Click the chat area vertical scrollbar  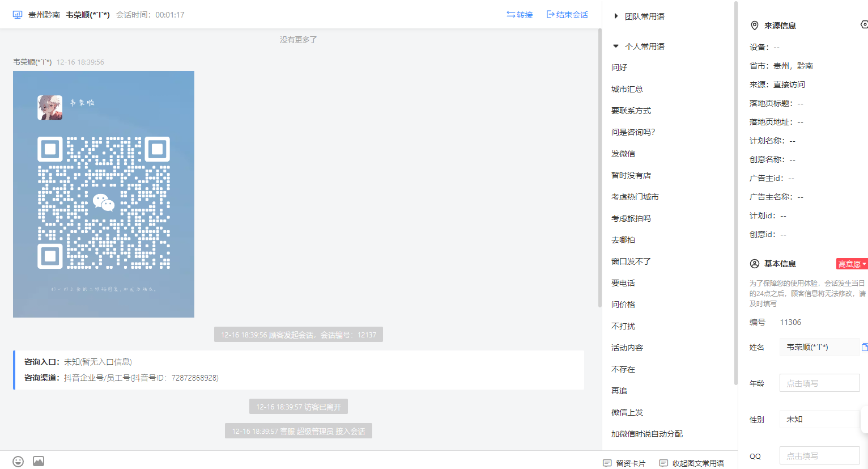(x=599, y=168)
